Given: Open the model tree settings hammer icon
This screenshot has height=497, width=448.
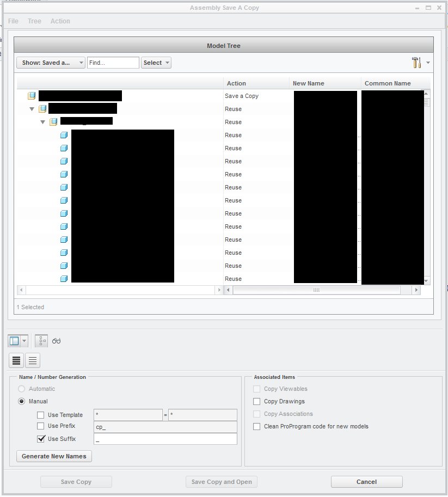Looking at the screenshot, I should [417, 62].
